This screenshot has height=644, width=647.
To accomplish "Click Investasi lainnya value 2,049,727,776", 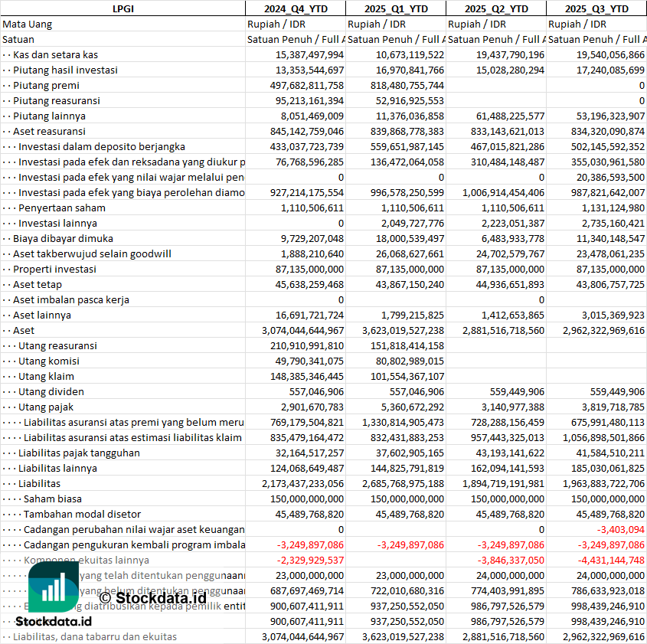I will click(x=413, y=223).
